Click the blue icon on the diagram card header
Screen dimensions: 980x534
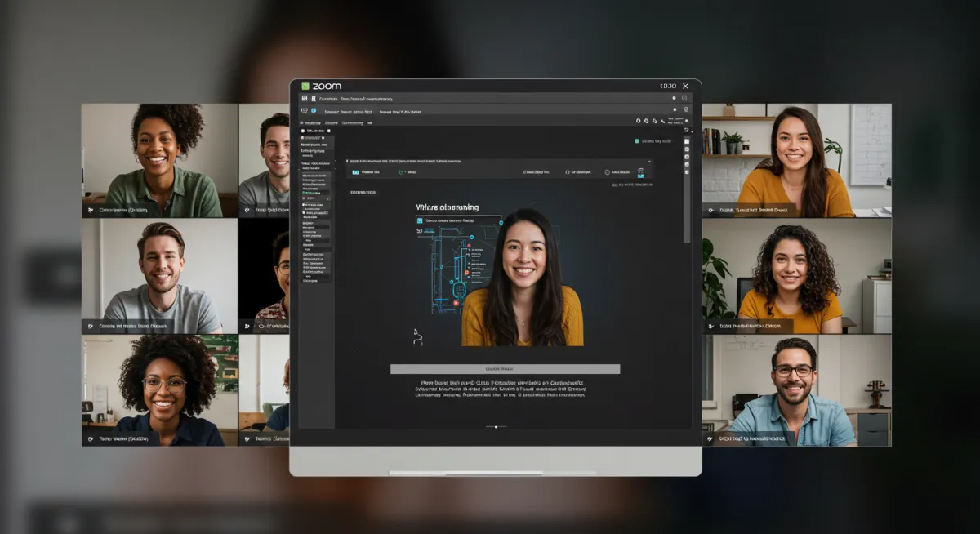pos(420,220)
